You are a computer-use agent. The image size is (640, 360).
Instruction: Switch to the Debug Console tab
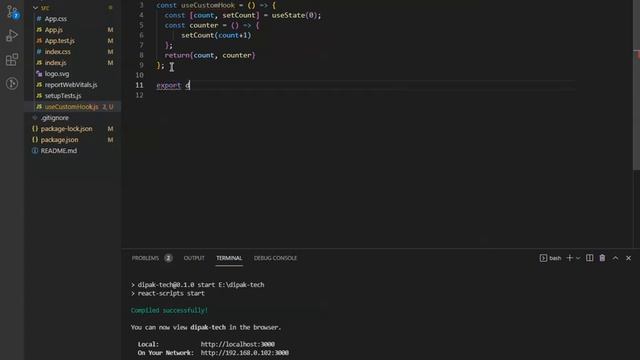(x=276, y=258)
